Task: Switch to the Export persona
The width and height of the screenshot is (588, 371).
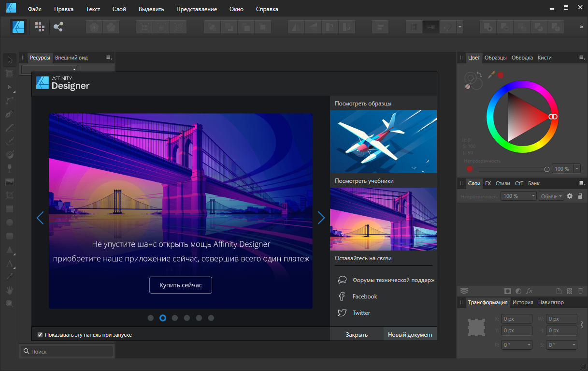Action: coord(58,27)
